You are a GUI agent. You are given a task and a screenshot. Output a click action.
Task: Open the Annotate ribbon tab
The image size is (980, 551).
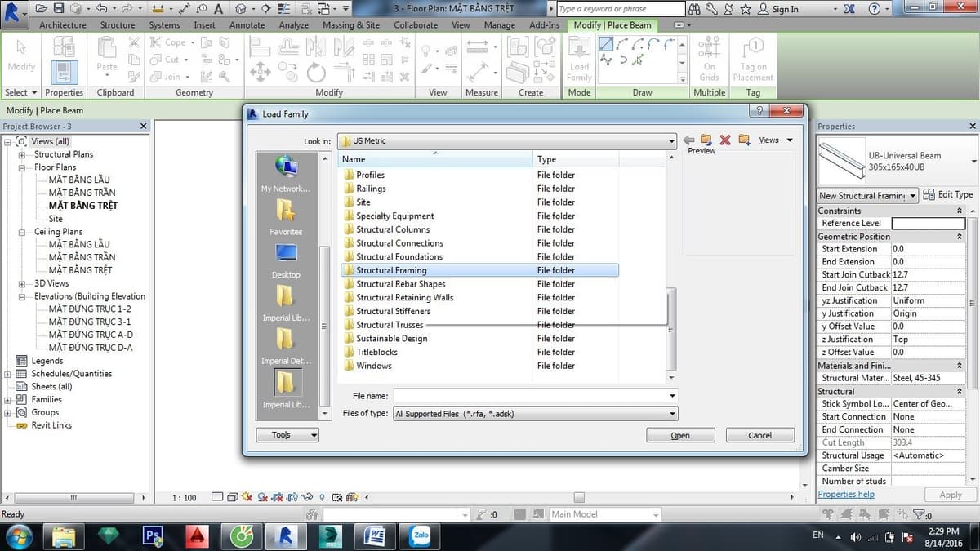247,25
